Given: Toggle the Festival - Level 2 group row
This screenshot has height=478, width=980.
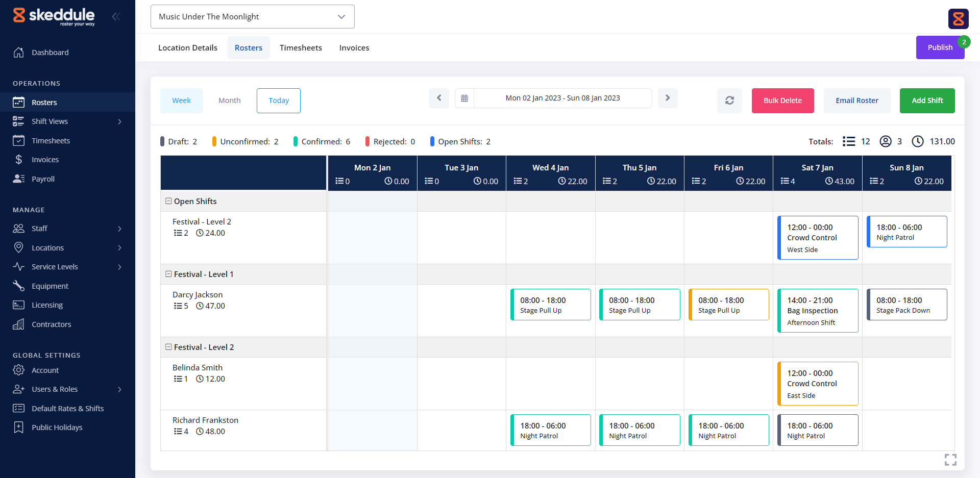Looking at the screenshot, I should [168, 347].
